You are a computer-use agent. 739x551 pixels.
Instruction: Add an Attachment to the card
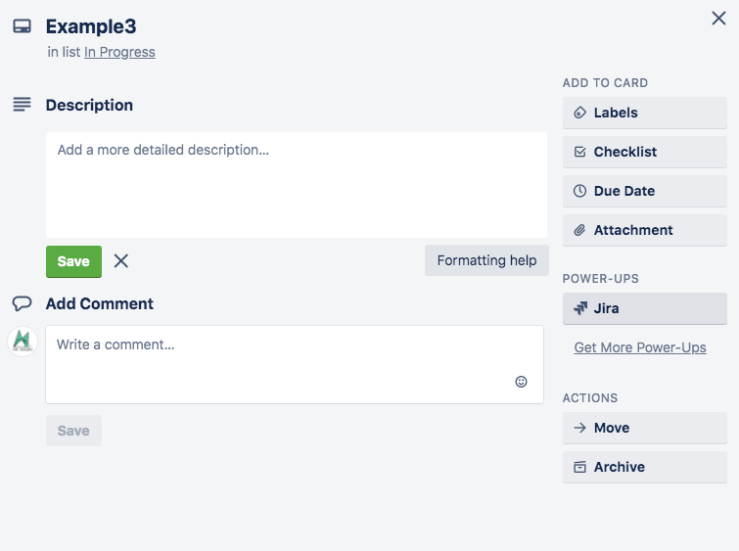[x=644, y=230]
